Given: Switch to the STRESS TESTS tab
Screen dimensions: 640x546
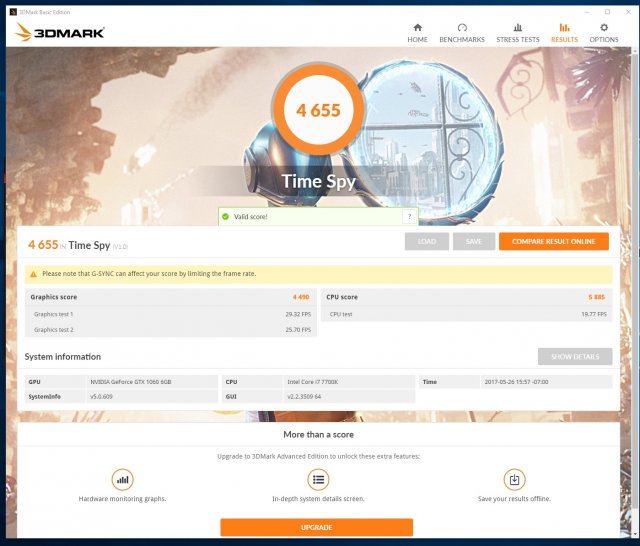Looking at the screenshot, I should click(518, 33).
